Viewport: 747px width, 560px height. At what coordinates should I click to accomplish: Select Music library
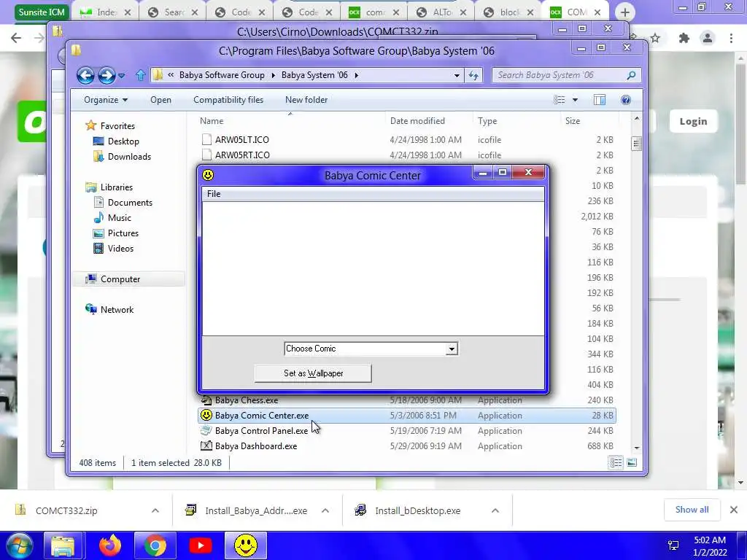point(119,217)
